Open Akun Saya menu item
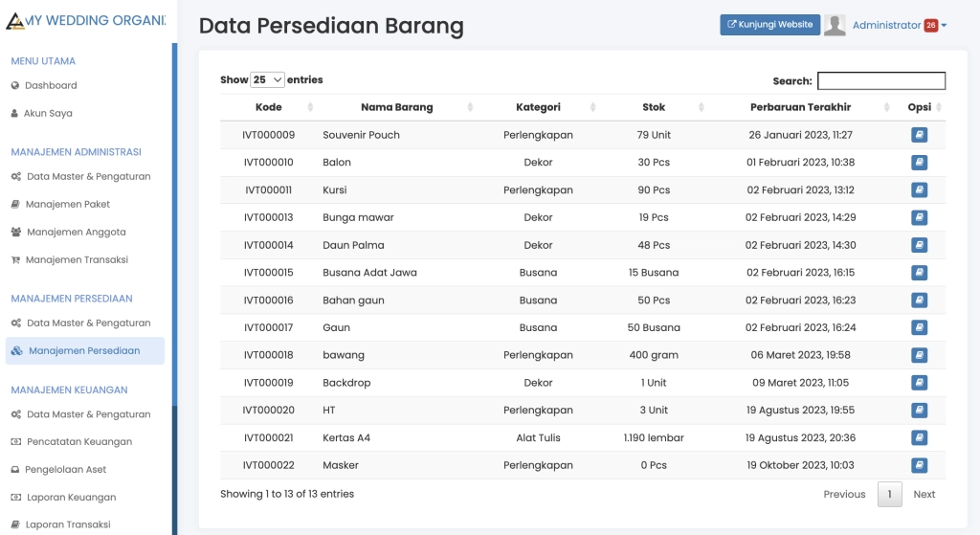Viewport: 980px width, 535px height. [48, 113]
